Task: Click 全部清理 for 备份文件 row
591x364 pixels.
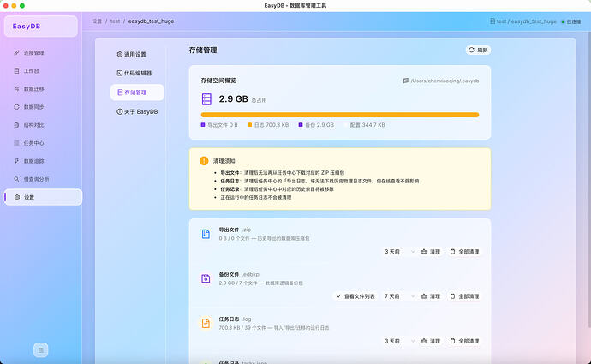Action: [464, 296]
